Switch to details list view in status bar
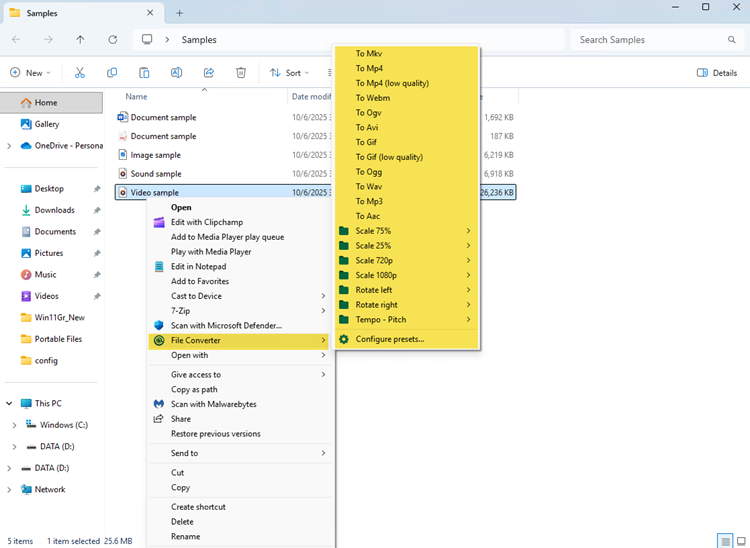 tap(724, 541)
